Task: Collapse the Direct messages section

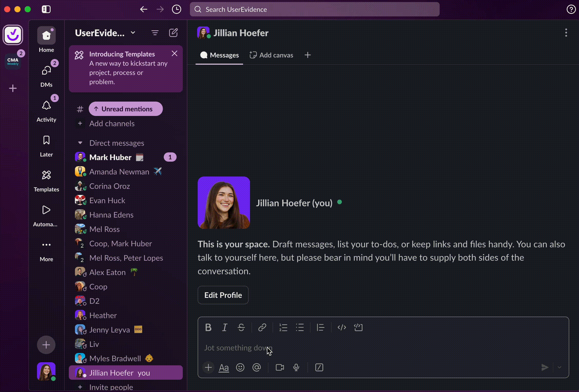Action: (80, 143)
